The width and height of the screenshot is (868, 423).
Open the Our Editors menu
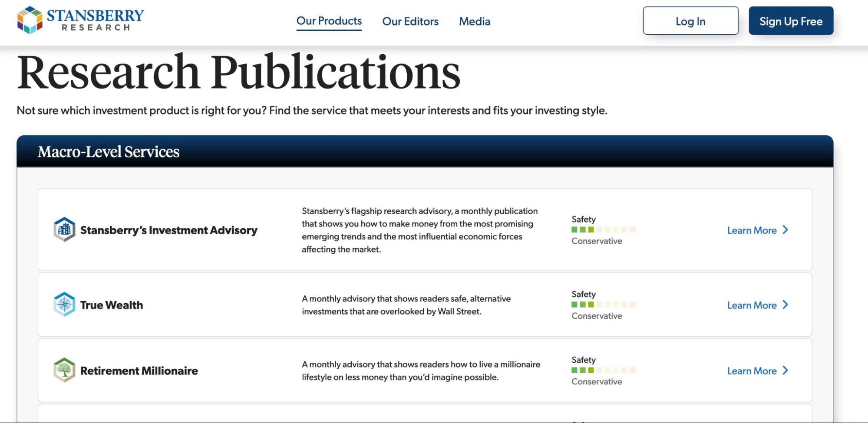pos(410,21)
